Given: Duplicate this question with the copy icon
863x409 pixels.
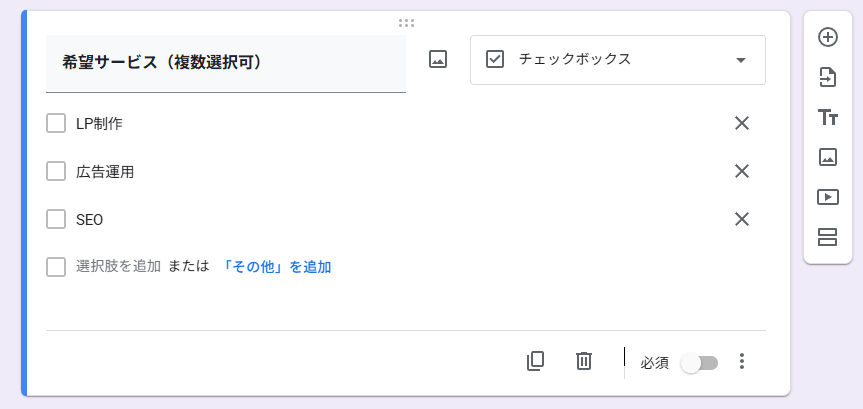Looking at the screenshot, I should tap(536, 361).
